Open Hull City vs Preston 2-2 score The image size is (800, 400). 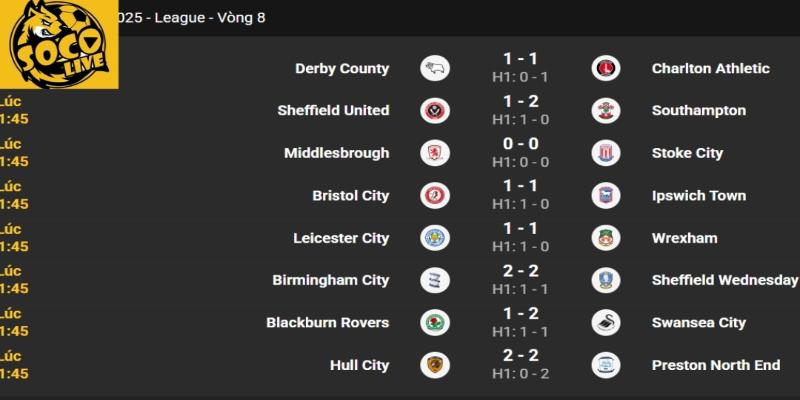(520, 356)
